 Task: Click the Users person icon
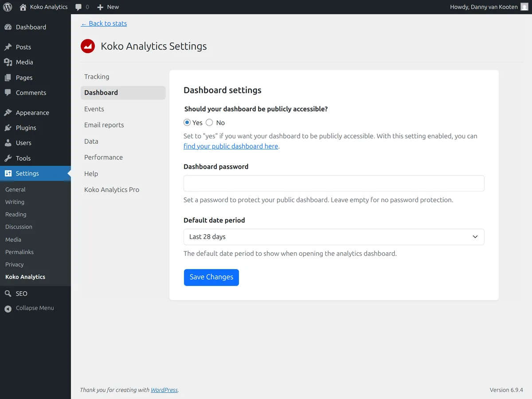click(8, 143)
